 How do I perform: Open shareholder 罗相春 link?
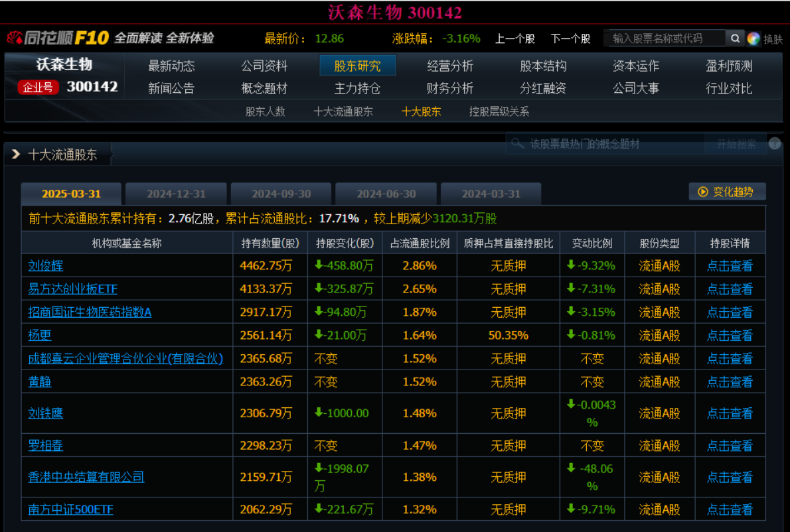click(x=45, y=445)
